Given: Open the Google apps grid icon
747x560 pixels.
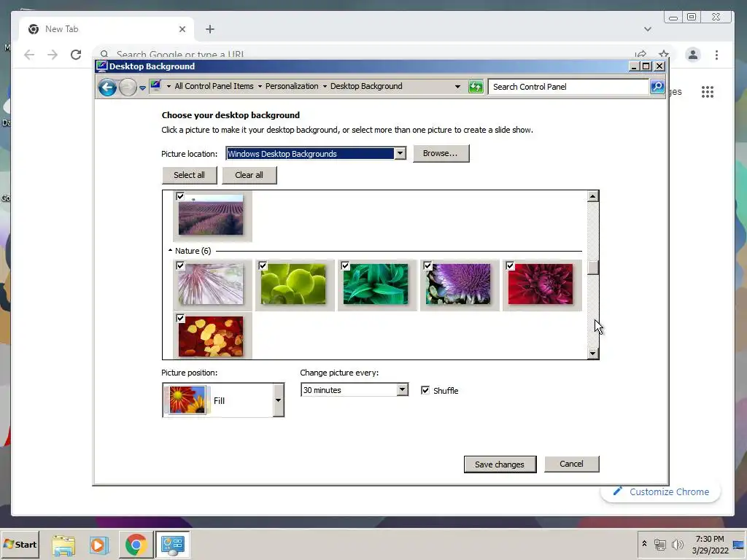Looking at the screenshot, I should pyautogui.click(x=708, y=92).
